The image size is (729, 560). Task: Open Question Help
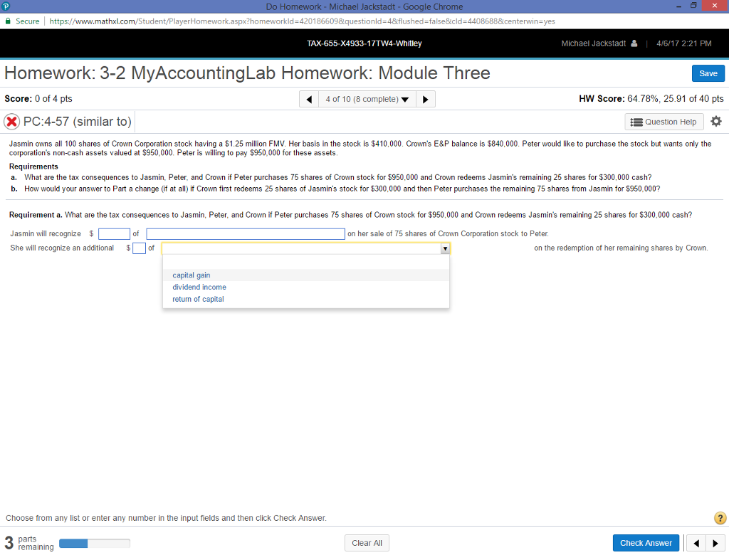[x=664, y=121]
